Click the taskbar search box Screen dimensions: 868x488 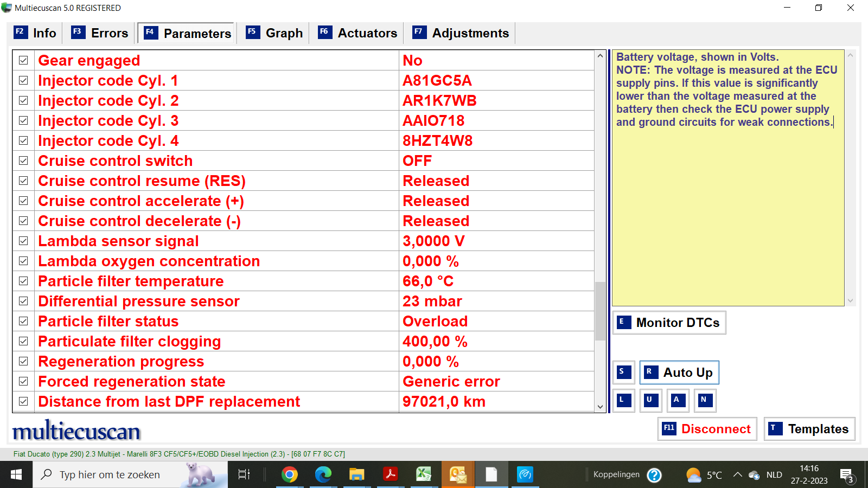pos(130,475)
